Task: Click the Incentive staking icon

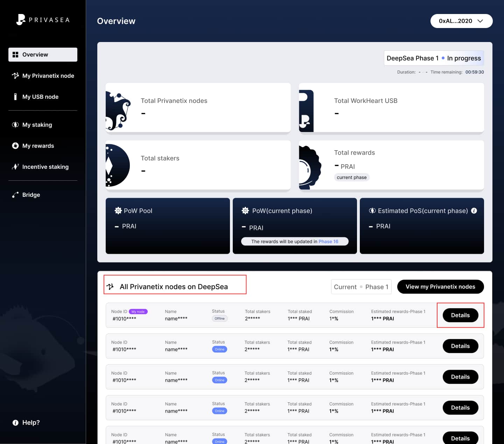Action: point(15,167)
